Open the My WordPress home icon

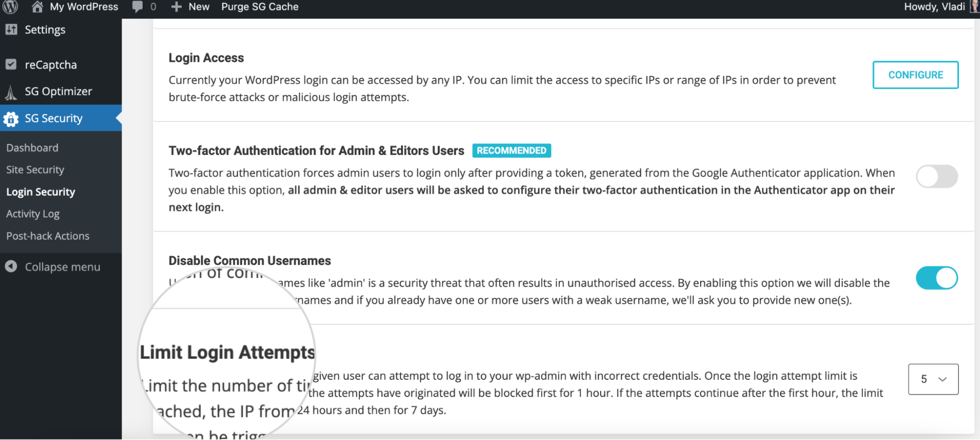37,7
